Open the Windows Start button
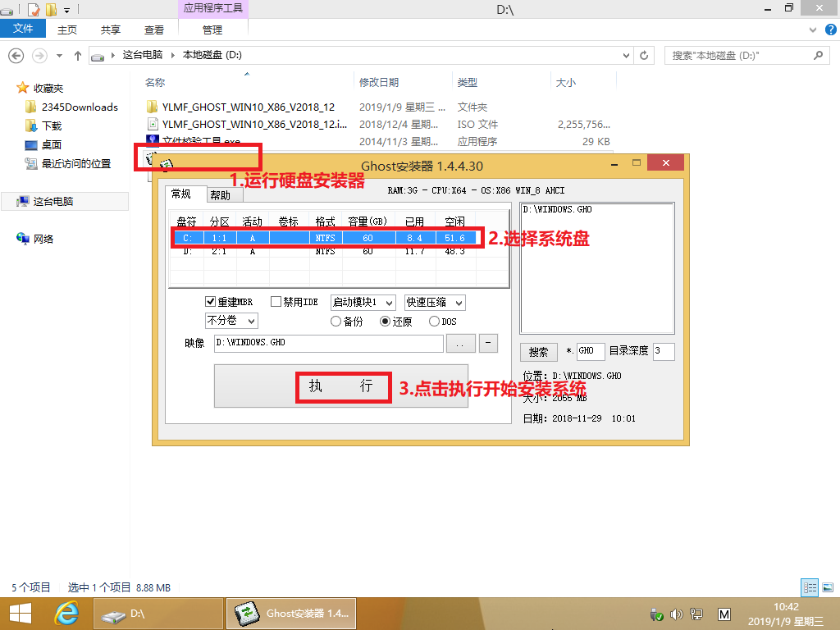Screen dimensions: 840x630 (x=21, y=614)
